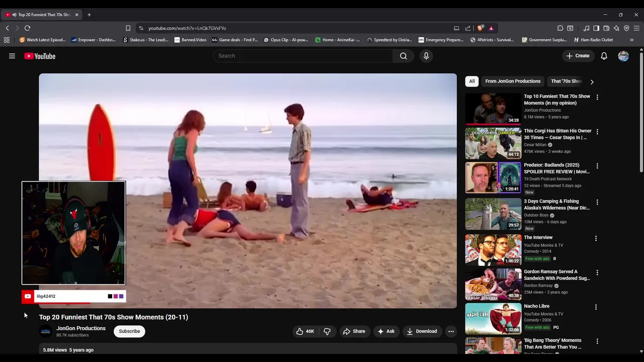Open Leo AI sparkle icon
This screenshot has height=362, width=644.
[616, 28]
